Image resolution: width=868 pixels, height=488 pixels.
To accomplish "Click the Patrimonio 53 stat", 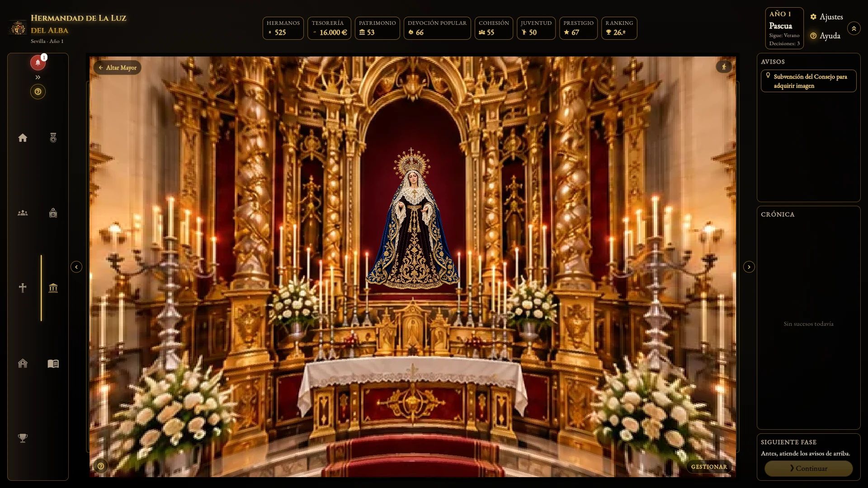I will click(x=377, y=28).
